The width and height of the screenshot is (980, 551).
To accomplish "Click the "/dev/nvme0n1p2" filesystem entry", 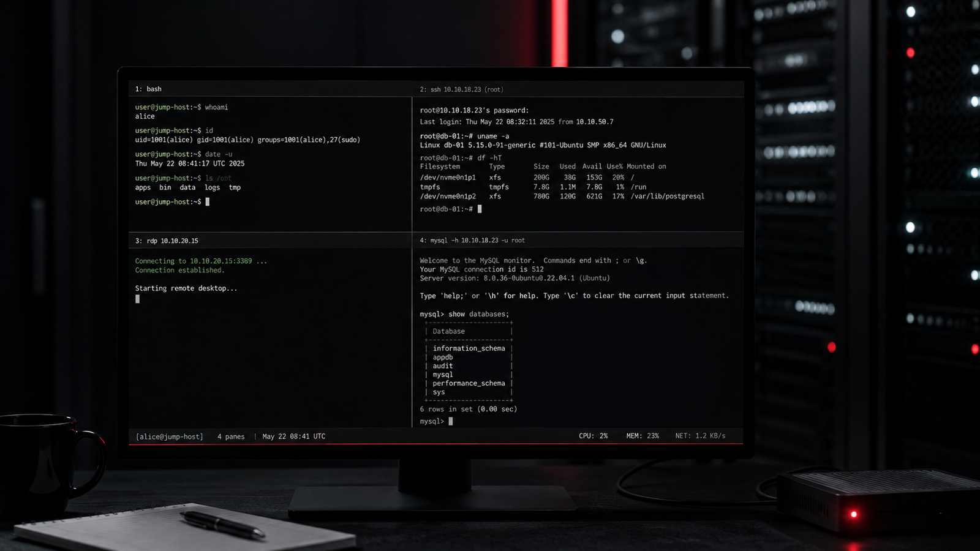I will 448,197.
